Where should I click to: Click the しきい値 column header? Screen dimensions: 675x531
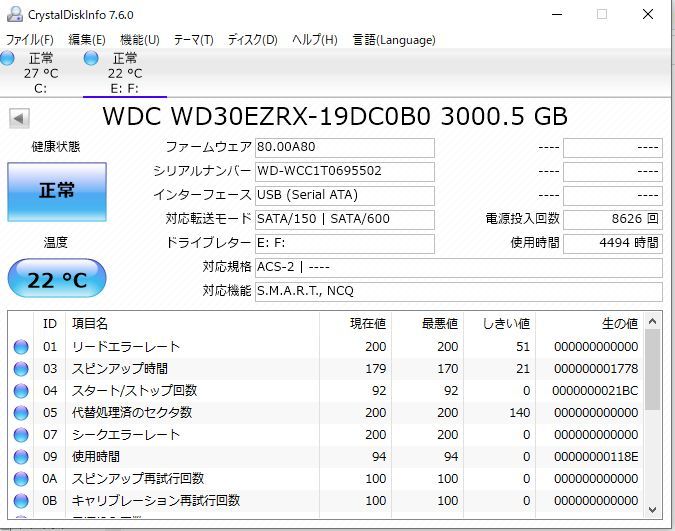500,323
